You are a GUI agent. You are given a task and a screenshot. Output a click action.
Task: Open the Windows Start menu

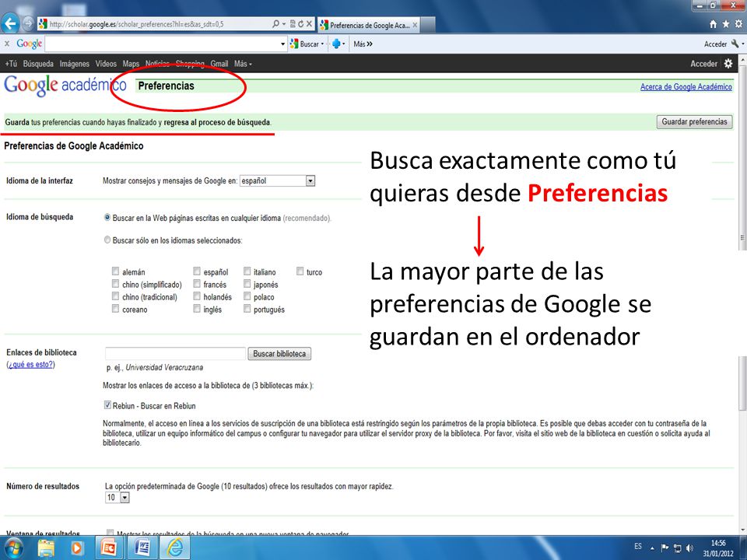[x=13, y=548]
